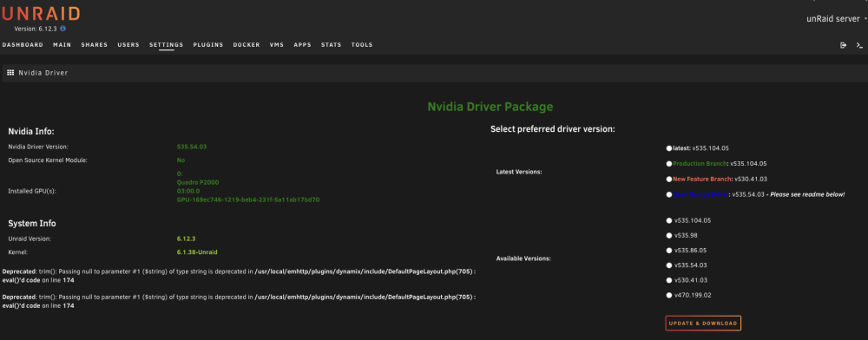Image resolution: width=868 pixels, height=340 pixels.
Task: Click the kernel value 6.1.38-Unraid
Action: (197, 252)
